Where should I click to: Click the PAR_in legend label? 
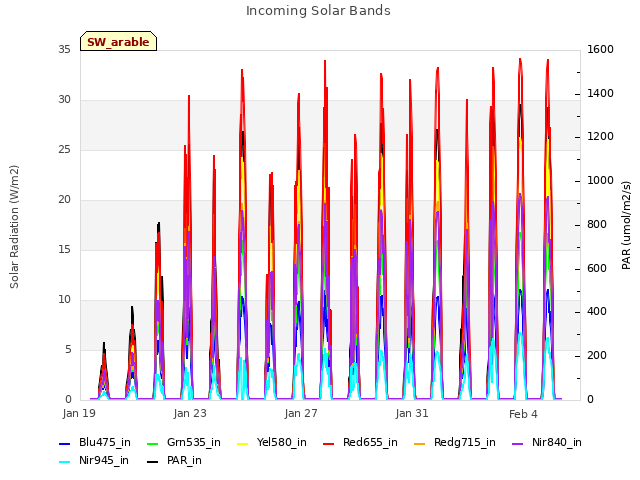pyautogui.click(x=184, y=460)
